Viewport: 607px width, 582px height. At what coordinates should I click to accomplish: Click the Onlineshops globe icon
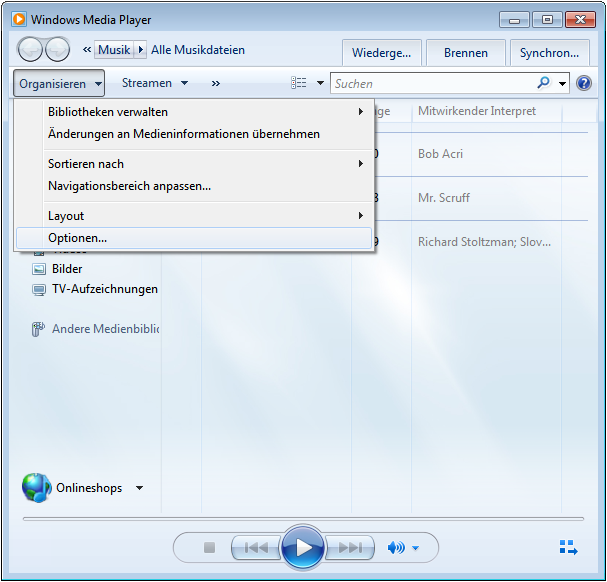[x=36, y=488]
